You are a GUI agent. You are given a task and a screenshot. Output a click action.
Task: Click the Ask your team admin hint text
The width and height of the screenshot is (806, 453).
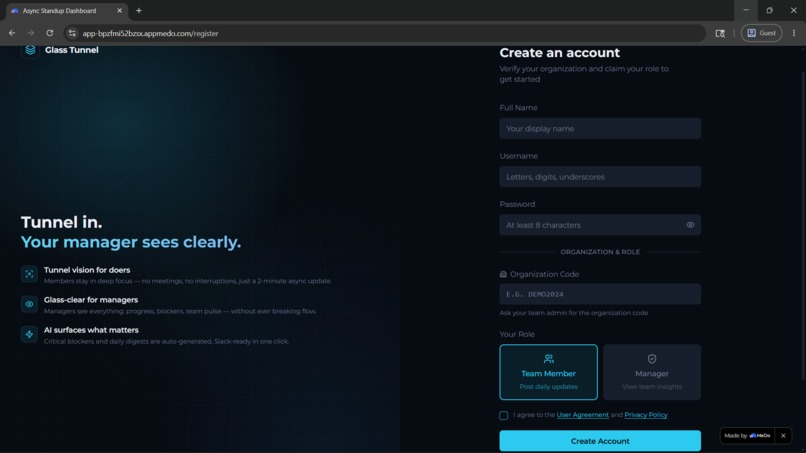pyautogui.click(x=574, y=313)
